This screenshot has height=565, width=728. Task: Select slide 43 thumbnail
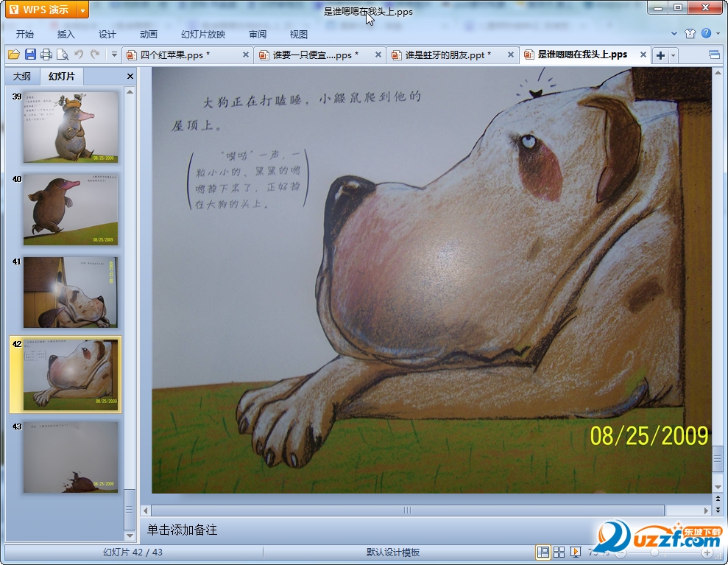(71, 457)
